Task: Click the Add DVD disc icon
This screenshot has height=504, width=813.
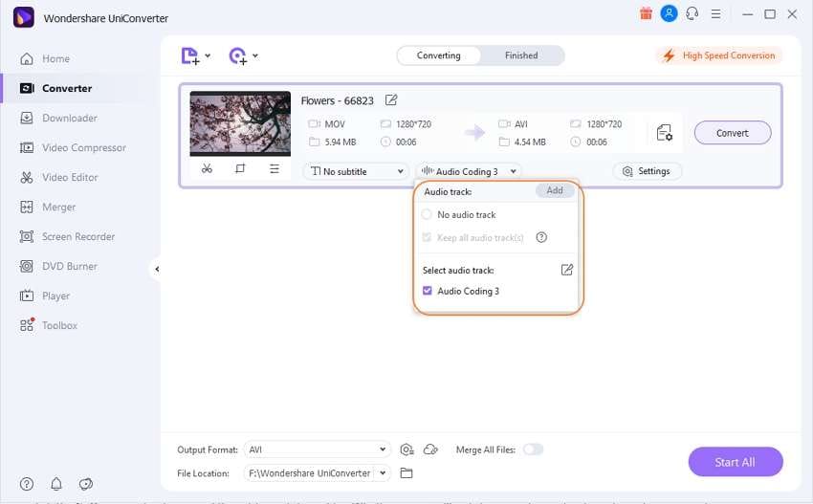Action: (x=237, y=56)
